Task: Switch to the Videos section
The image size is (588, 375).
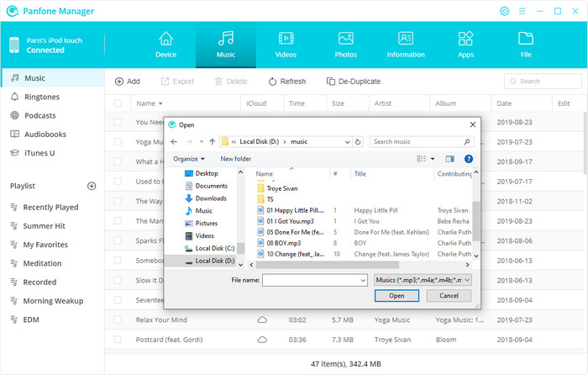Action: click(286, 39)
